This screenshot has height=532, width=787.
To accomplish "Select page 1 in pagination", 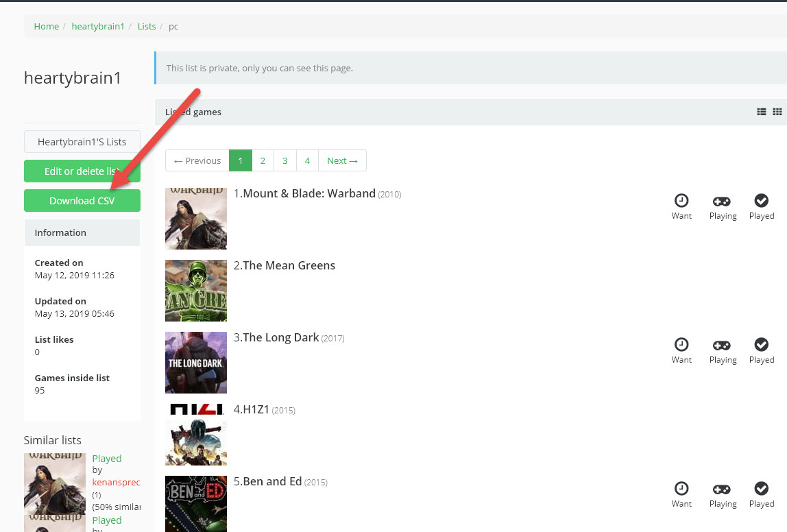I will coord(241,160).
